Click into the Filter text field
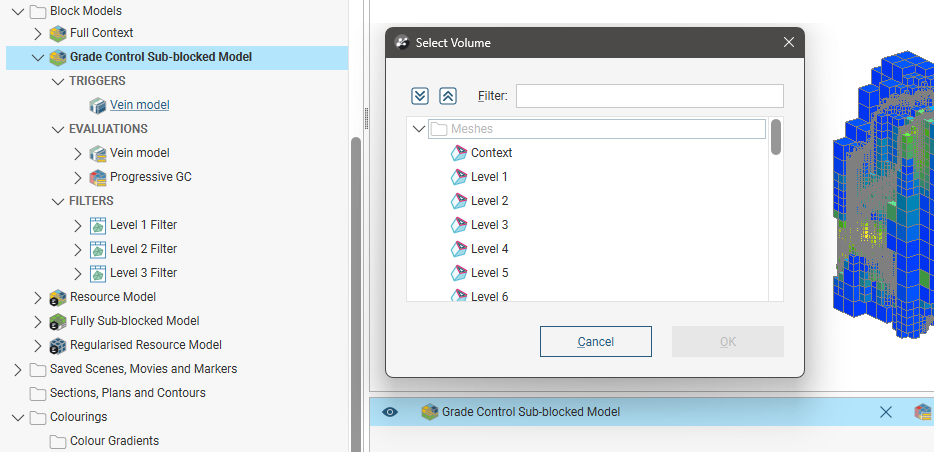This screenshot has height=452, width=934. coord(649,96)
